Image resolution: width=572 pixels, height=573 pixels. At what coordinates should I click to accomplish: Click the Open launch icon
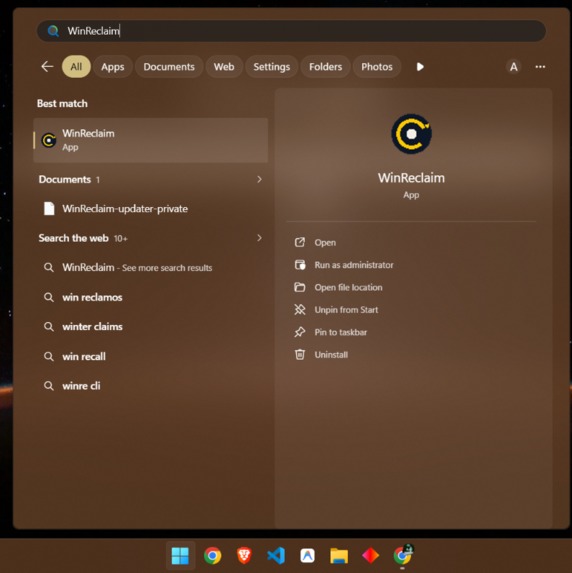[300, 243]
